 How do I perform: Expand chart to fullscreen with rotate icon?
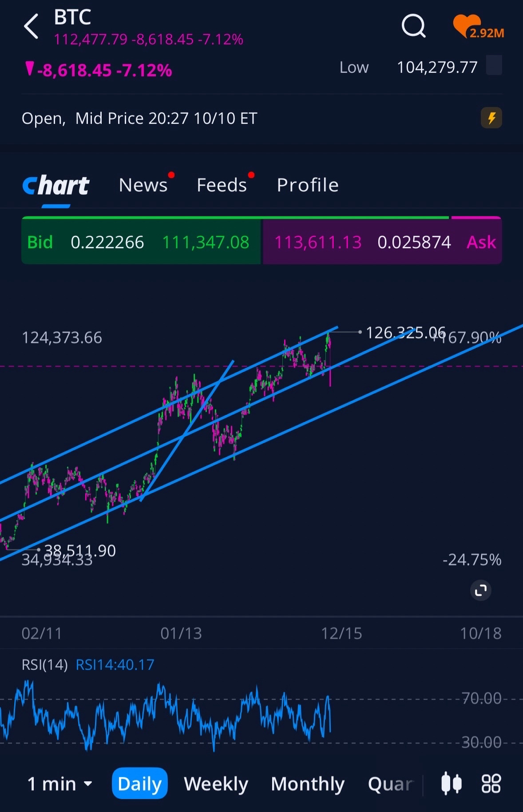coord(481,590)
